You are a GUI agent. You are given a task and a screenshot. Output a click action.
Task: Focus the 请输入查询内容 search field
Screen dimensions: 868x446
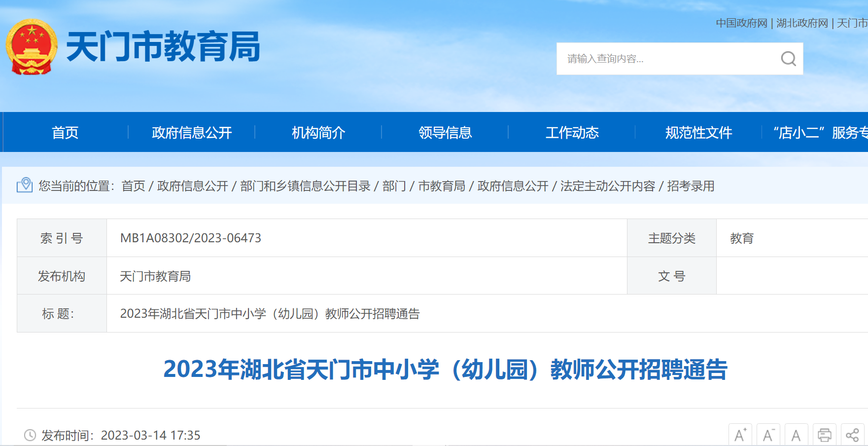tap(668, 59)
